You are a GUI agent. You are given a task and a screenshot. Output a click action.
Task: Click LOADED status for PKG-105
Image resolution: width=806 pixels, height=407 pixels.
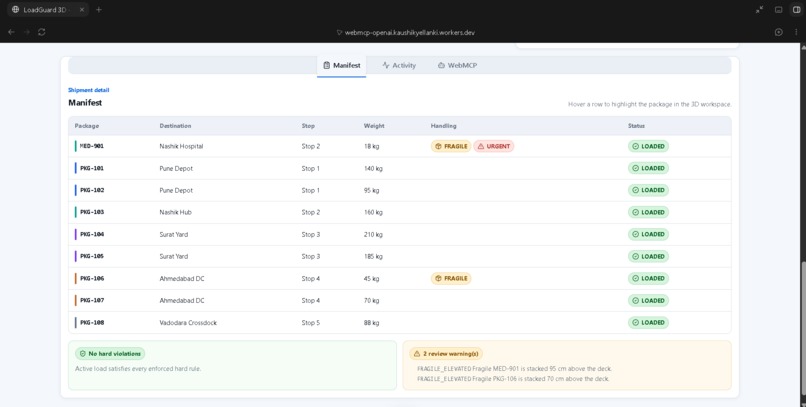[648, 256]
